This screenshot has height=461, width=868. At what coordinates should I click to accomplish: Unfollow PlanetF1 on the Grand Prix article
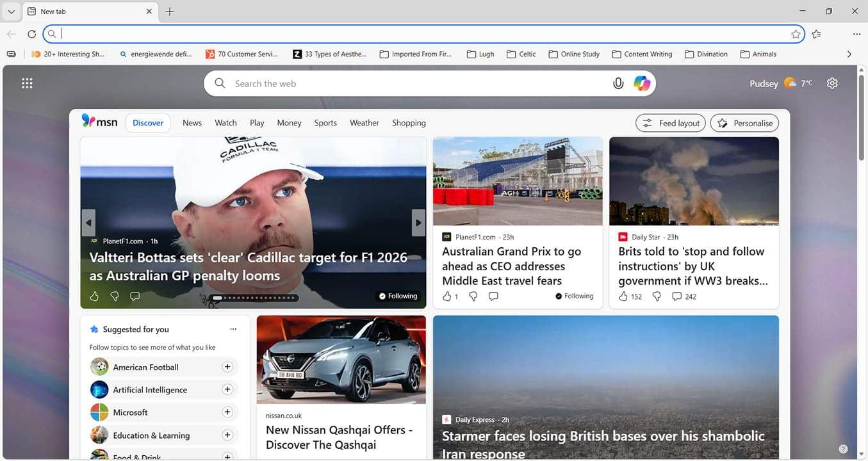click(x=574, y=296)
